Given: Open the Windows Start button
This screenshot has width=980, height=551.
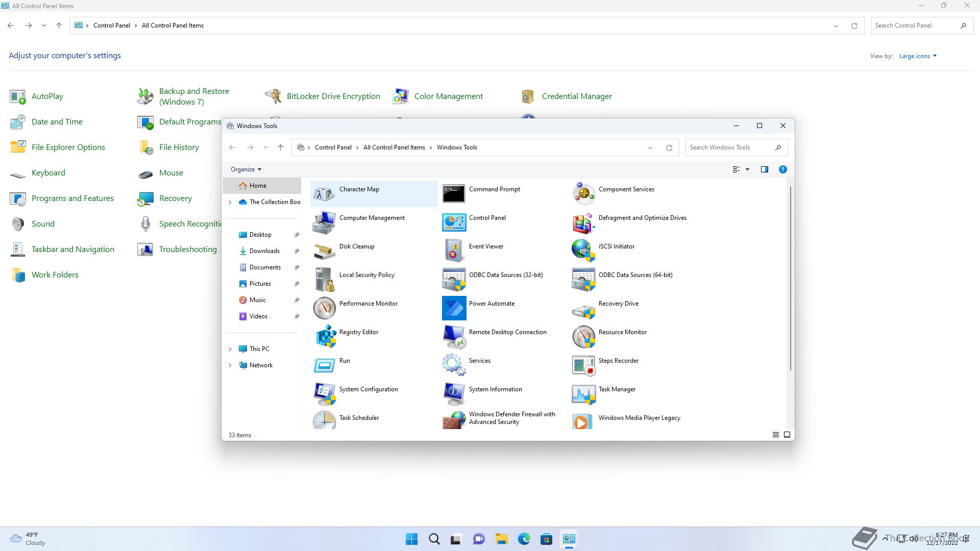Looking at the screenshot, I should (x=411, y=539).
